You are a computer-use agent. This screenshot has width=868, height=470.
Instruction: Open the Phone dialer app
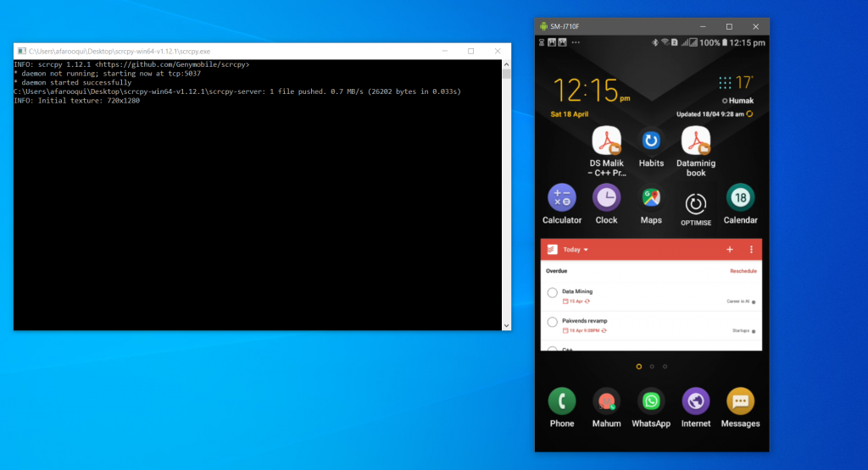point(562,401)
